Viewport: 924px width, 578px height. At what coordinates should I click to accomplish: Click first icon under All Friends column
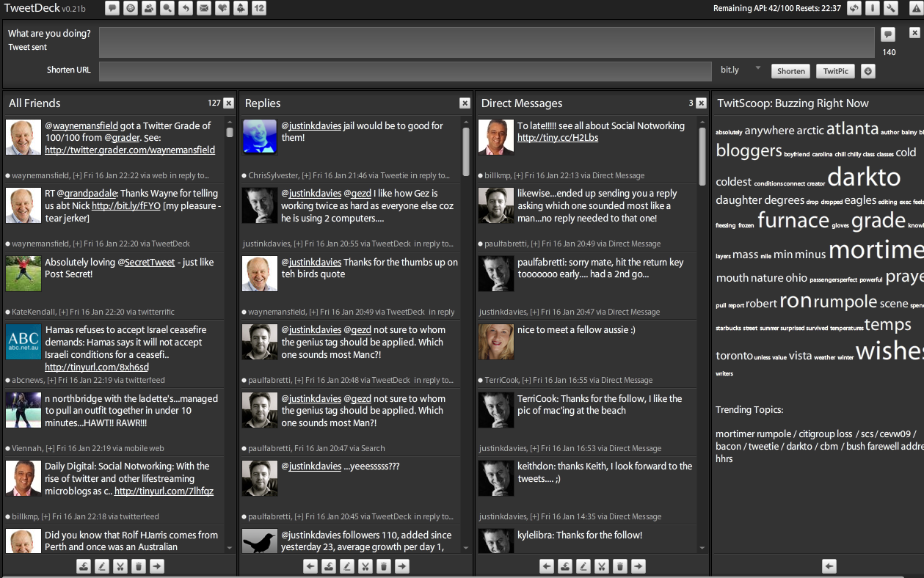tap(84, 566)
